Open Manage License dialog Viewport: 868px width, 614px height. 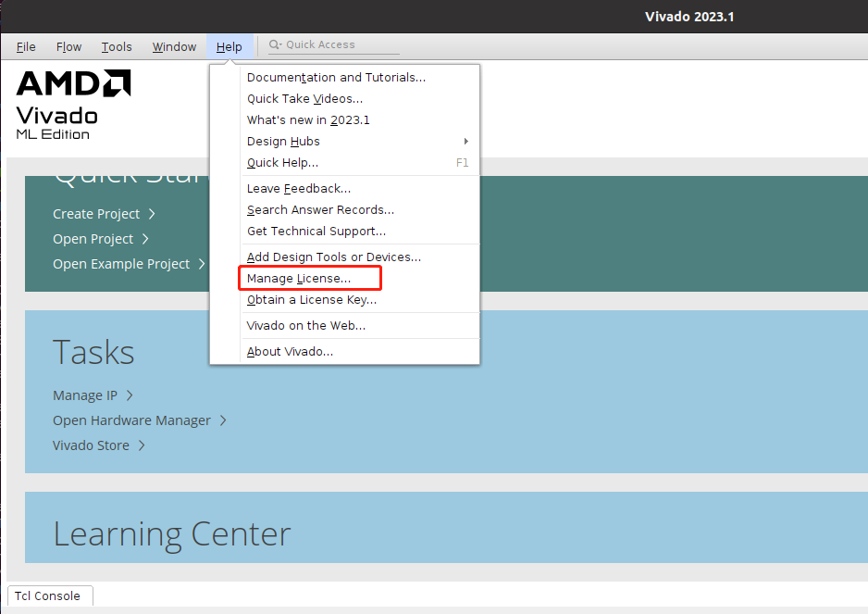point(298,278)
